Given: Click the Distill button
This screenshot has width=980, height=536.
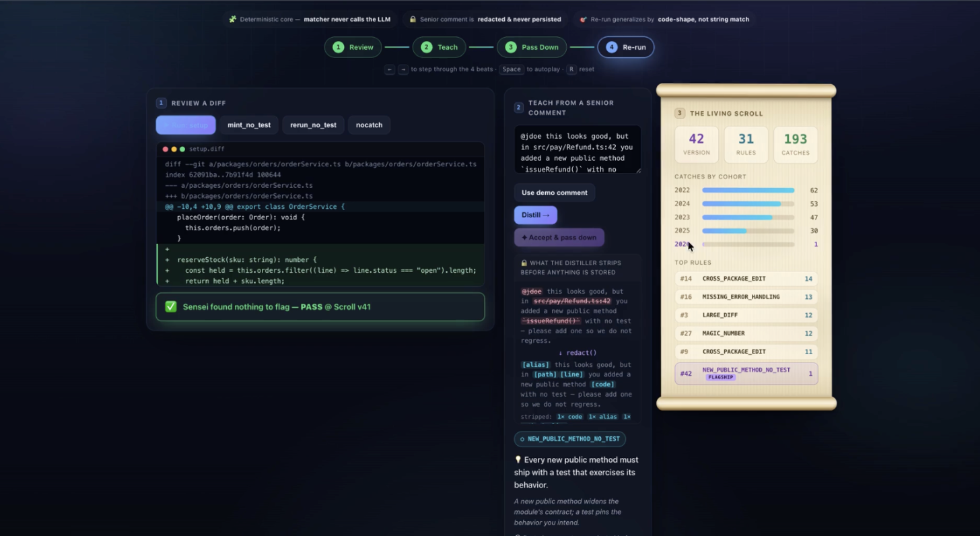Looking at the screenshot, I should [536, 215].
